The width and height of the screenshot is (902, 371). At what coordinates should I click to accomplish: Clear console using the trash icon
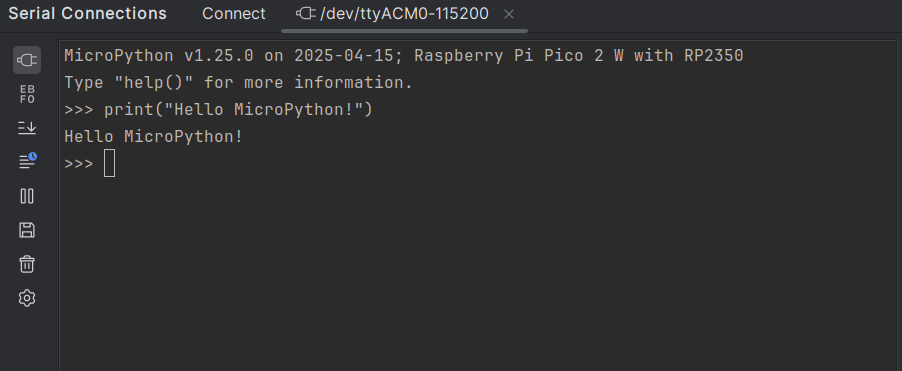point(27,264)
